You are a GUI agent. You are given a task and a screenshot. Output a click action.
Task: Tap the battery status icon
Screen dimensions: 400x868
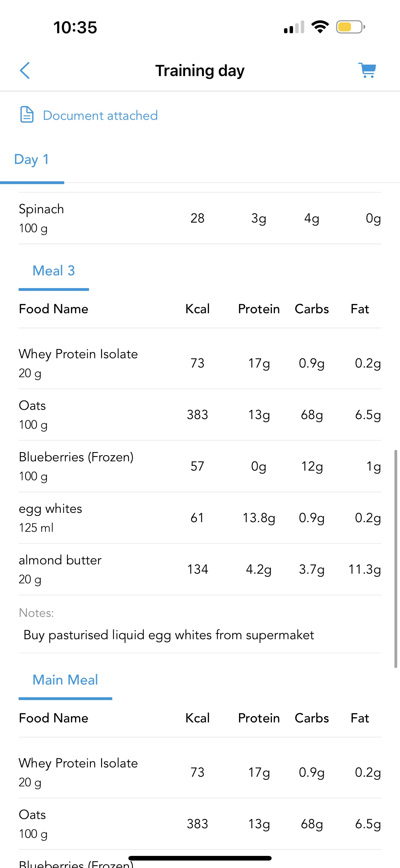pos(350,27)
